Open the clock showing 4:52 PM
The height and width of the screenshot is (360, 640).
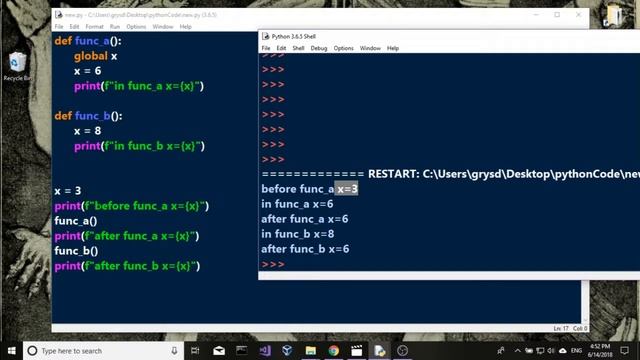(x=600, y=351)
